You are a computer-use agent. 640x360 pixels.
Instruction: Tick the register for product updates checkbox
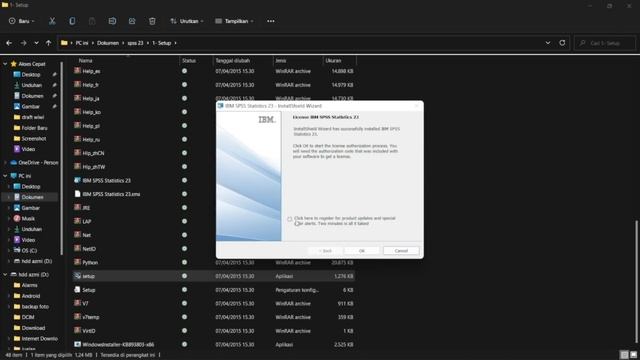click(289, 219)
